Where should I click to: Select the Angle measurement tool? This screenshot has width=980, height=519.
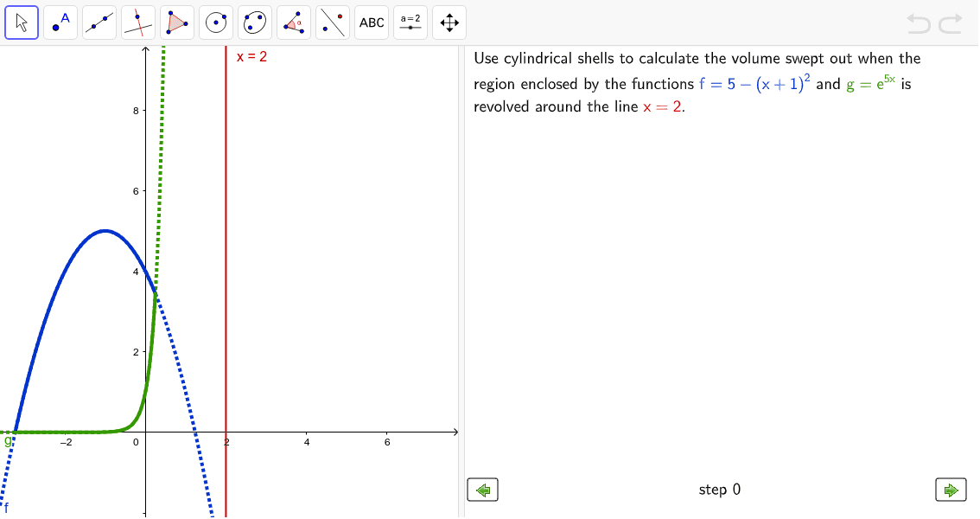coord(293,22)
